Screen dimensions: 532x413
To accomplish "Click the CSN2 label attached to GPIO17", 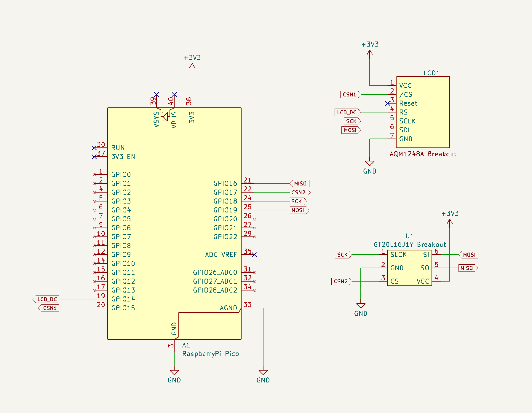I will click(299, 192).
